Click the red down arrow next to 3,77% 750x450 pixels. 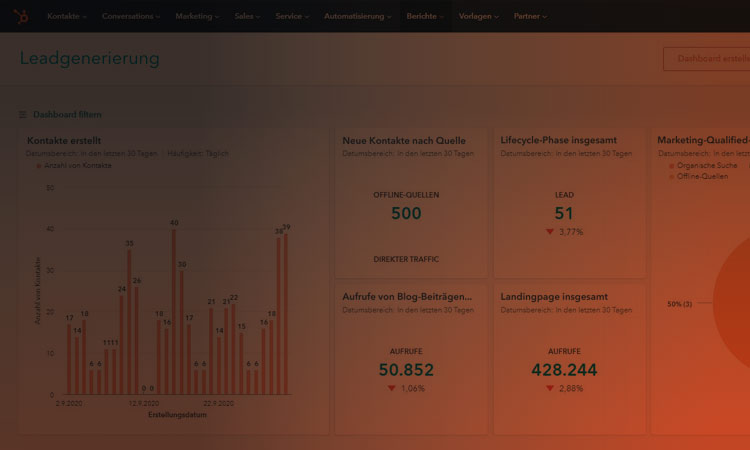pos(550,232)
